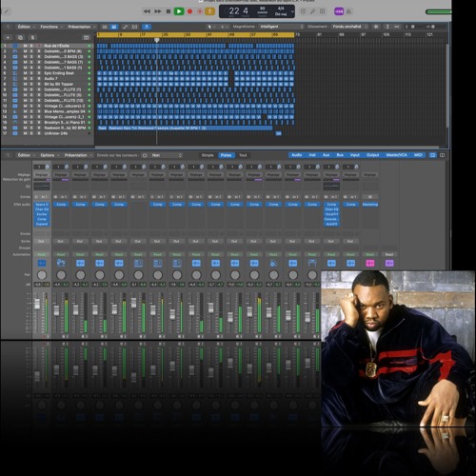
Task: Switch mixer to Simple view
Action: pos(208,155)
